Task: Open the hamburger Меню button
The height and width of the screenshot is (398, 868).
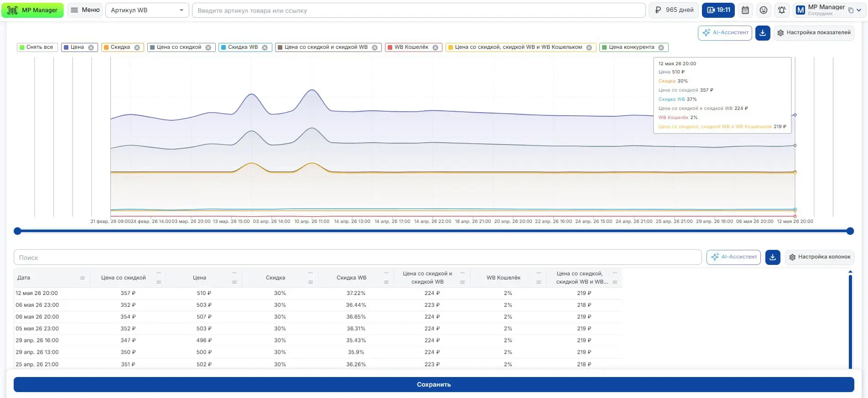Action: click(x=85, y=10)
